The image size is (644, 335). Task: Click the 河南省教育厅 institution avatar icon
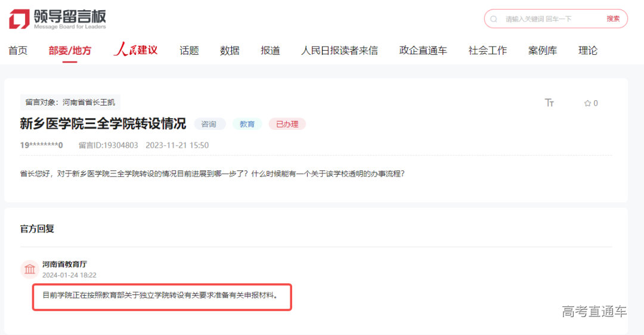(29, 269)
